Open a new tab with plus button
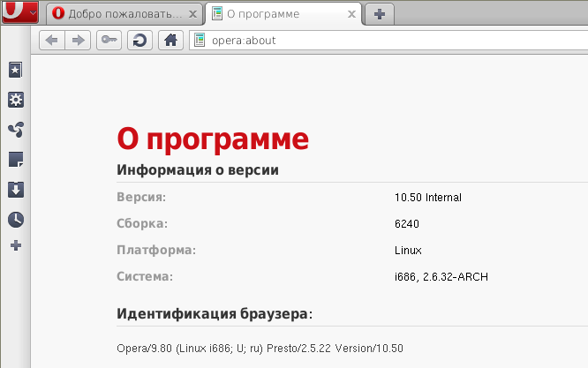 380,14
